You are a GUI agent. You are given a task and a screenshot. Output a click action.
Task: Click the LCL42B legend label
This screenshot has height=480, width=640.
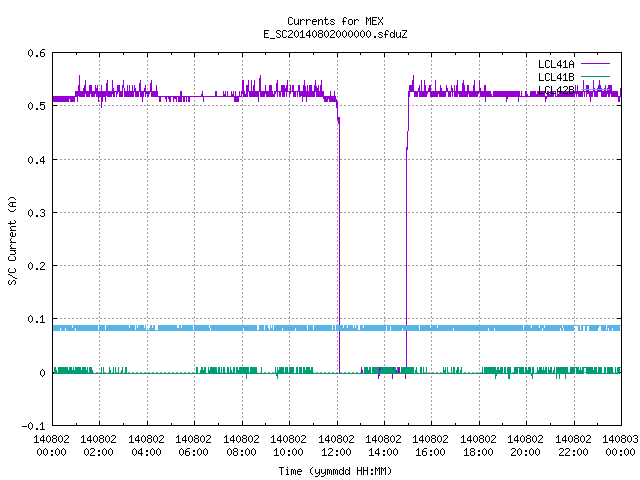pyautogui.click(x=556, y=90)
